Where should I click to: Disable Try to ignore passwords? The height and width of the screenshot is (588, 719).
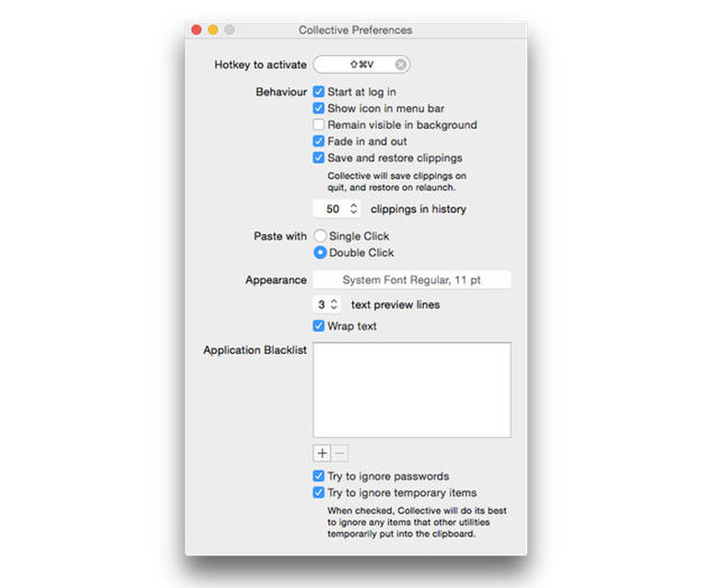tap(319, 476)
